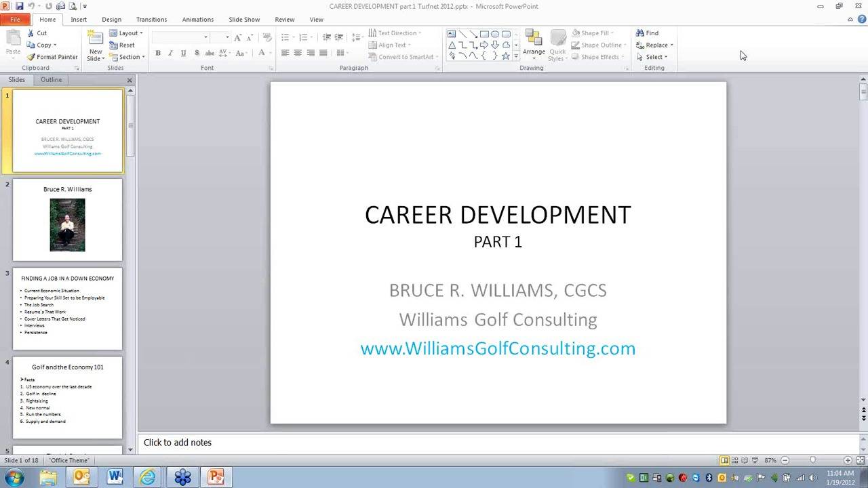Select the Arrange tool in Drawing group
The image size is (868, 488).
534,45
